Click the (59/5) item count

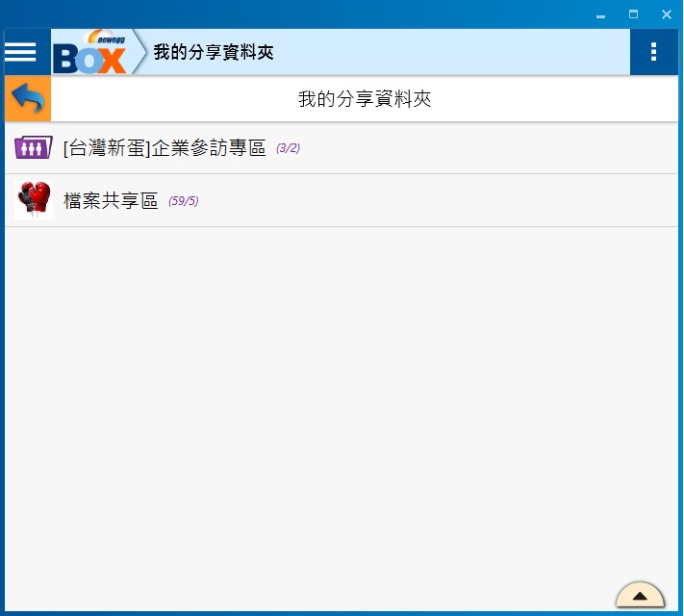click(x=183, y=201)
